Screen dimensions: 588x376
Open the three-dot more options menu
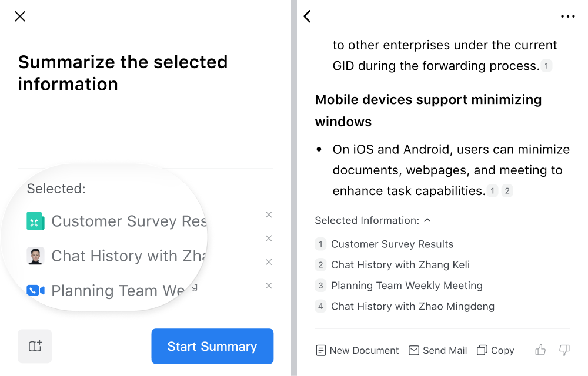point(568,16)
